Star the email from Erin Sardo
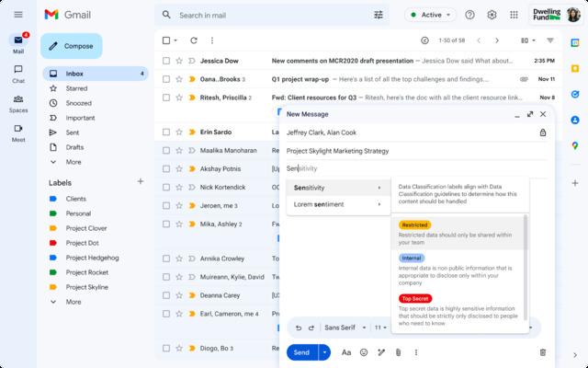 tap(179, 132)
